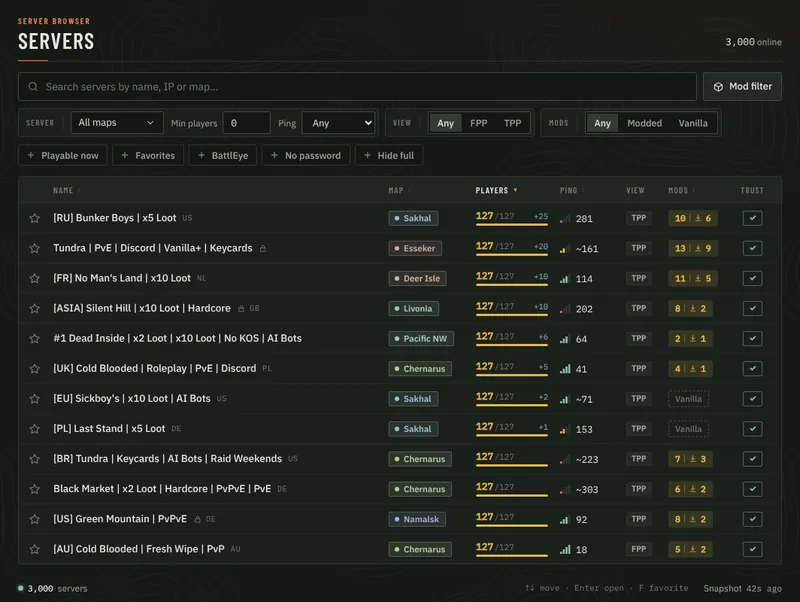Favorite [BR] Tundra Keycards server star
Image resolution: width=800 pixels, height=602 pixels.
tap(34, 459)
